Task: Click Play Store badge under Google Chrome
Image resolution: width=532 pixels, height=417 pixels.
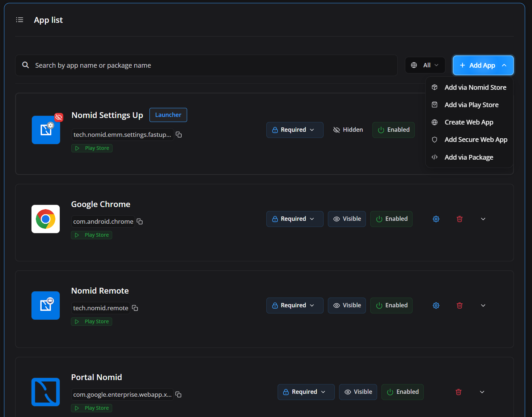Action: coord(92,235)
